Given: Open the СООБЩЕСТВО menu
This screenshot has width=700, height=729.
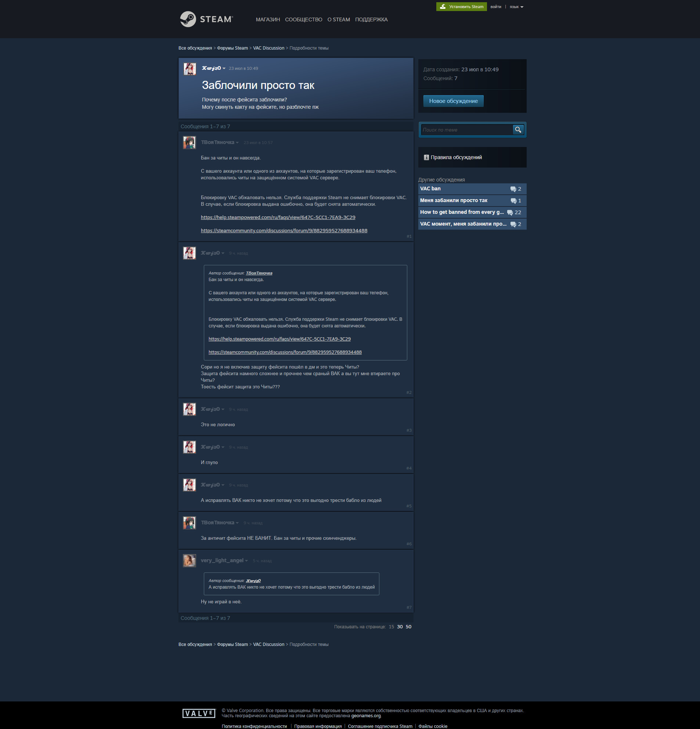Looking at the screenshot, I should 303,20.
